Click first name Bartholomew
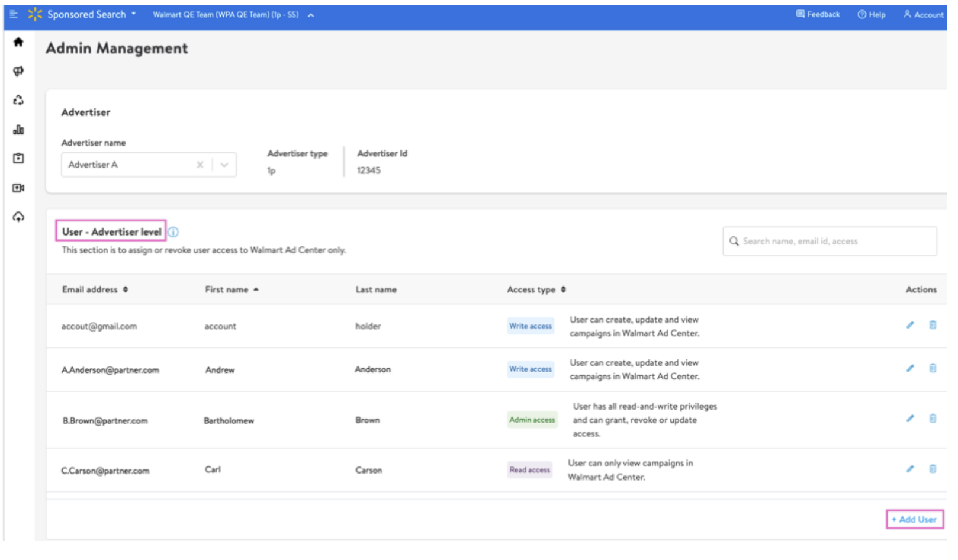This screenshot has height=560, width=958. [x=229, y=421]
